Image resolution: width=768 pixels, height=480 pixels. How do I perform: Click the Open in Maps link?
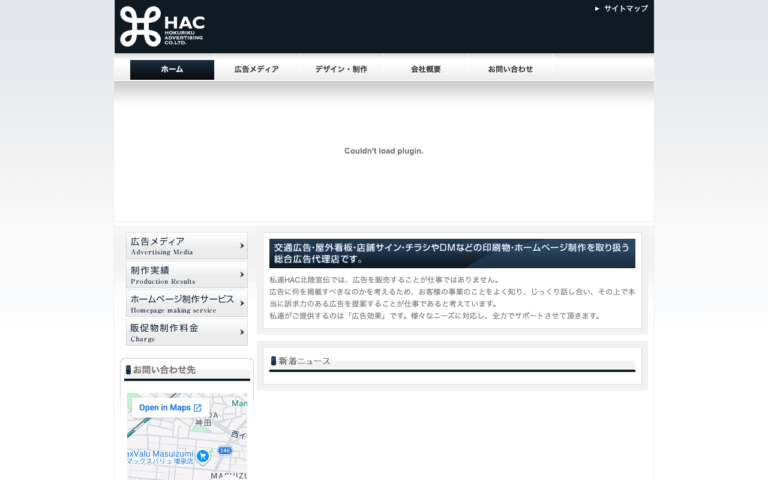click(170, 408)
